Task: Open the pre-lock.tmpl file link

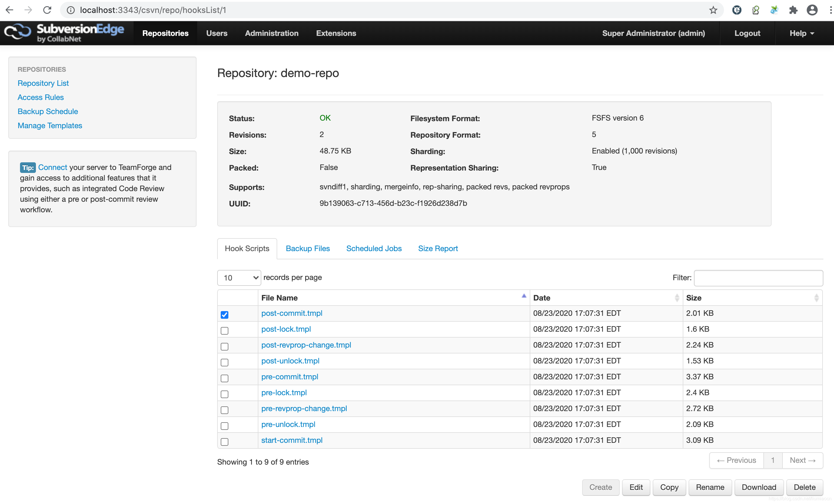Action: click(284, 392)
